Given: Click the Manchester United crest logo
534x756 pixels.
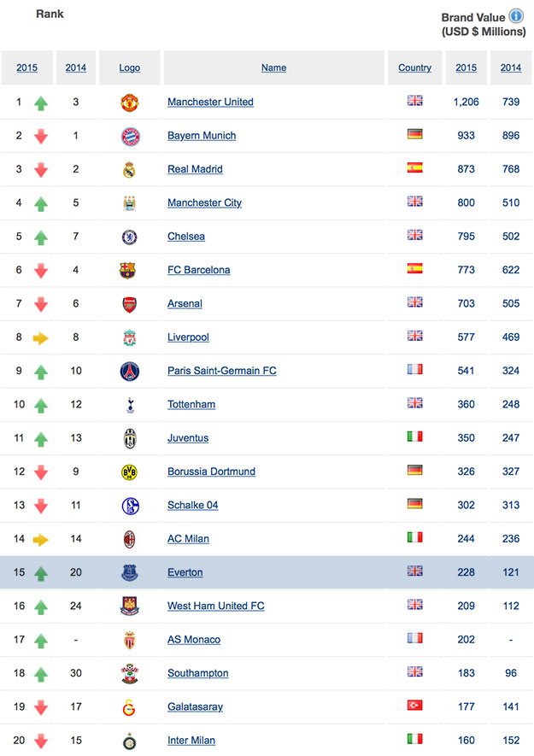Looking at the screenshot, I should click(x=129, y=103).
